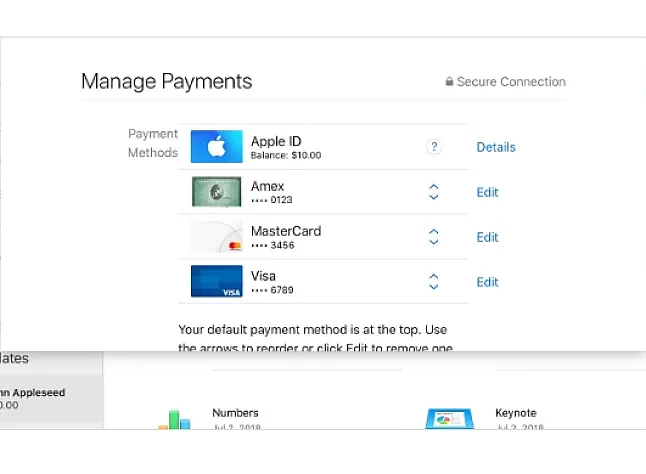Click the Amex card name
The image size is (646, 474).
click(267, 186)
